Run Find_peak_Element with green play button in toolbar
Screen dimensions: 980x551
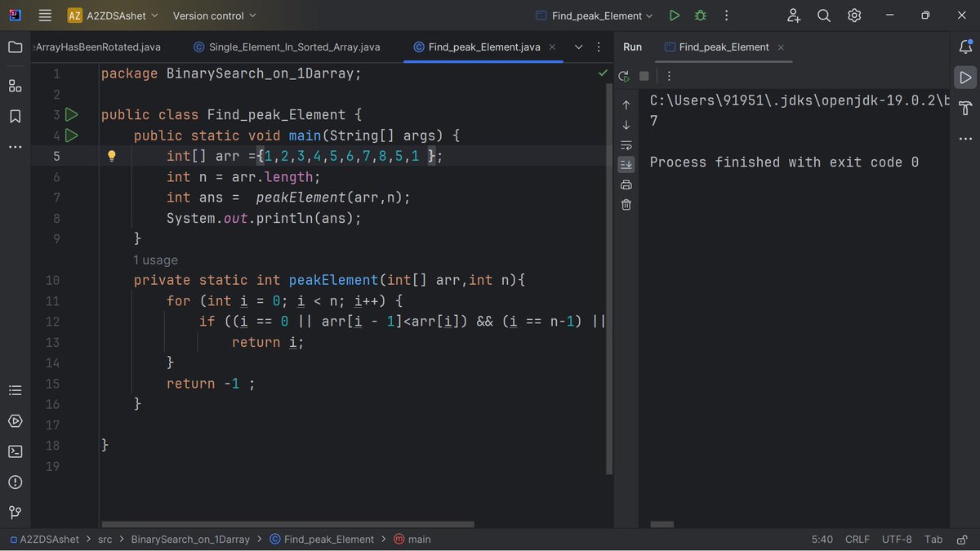[674, 16]
